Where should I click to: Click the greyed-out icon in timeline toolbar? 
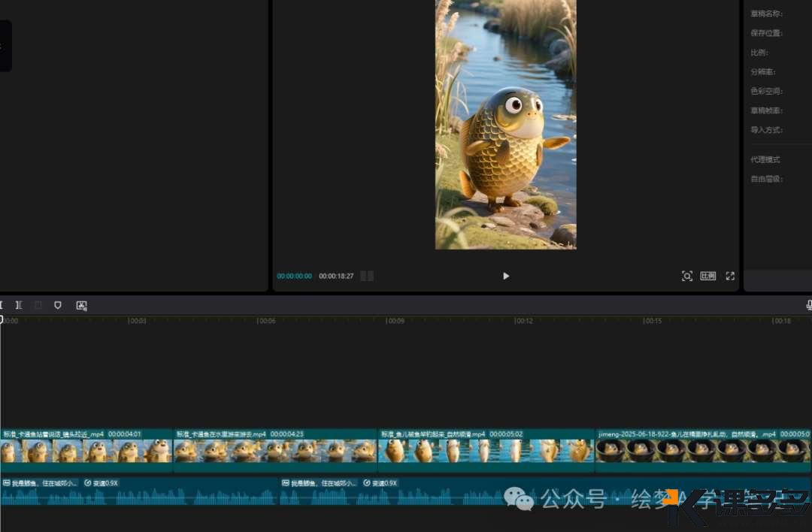(x=38, y=305)
